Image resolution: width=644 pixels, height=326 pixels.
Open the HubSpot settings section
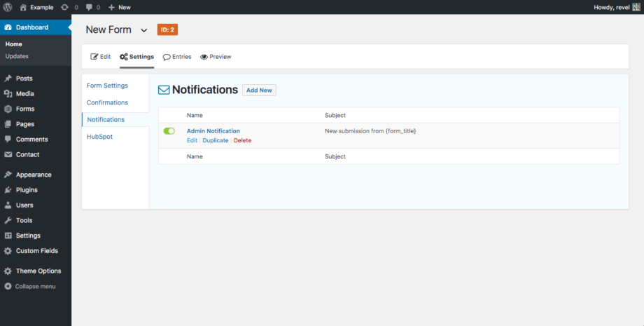coord(99,137)
